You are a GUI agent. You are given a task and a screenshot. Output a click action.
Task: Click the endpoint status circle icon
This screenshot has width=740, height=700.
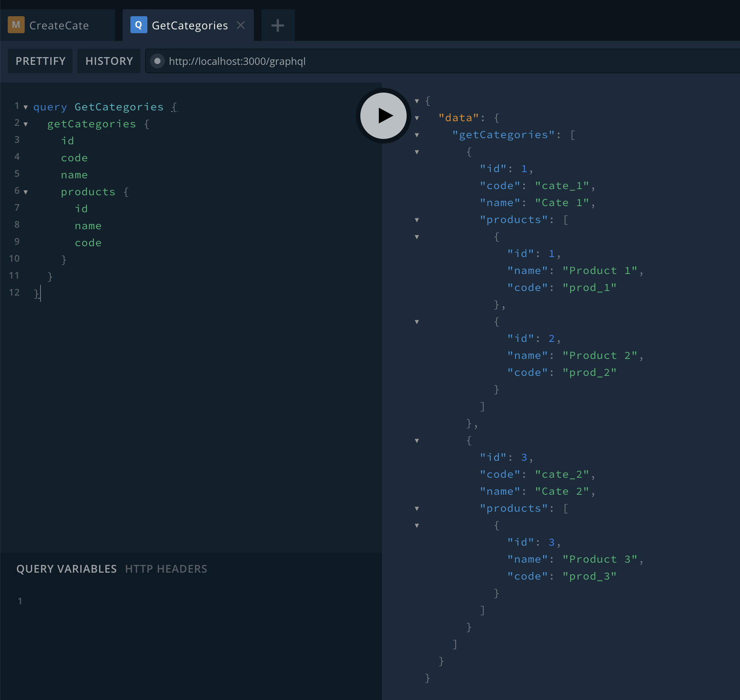[157, 61]
